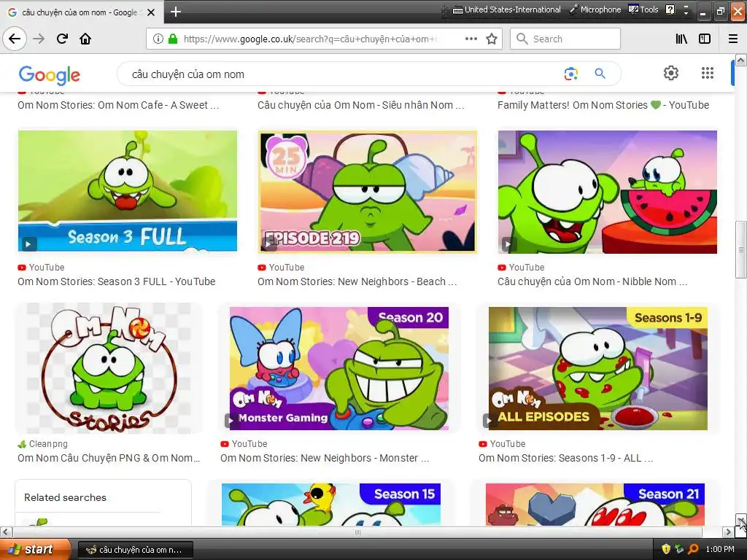Image resolution: width=747 pixels, height=560 pixels.
Task: Open the Episode 219 beach thumbnail
Action: pyautogui.click(x=368, y=191)
